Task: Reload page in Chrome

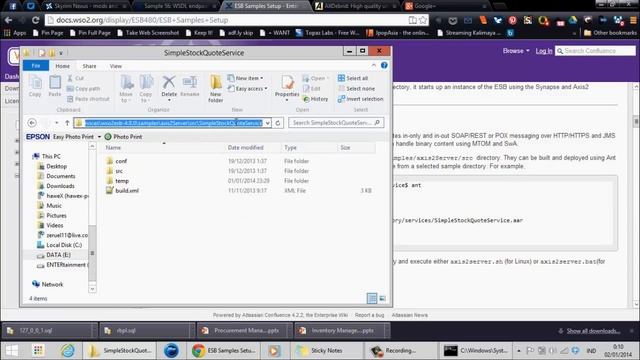Action: click(36, 20)
